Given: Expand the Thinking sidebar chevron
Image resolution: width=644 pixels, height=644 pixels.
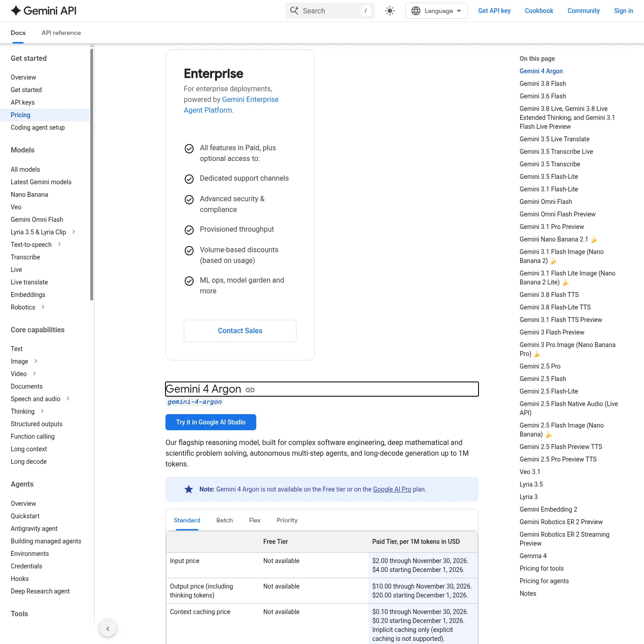Looking at the screenshot, I should coord(42,411).
